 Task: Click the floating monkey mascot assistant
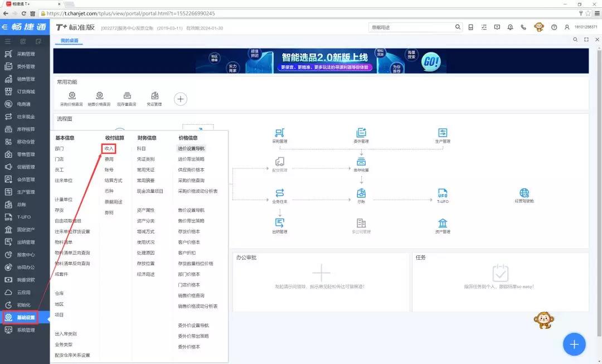(543, 320)
